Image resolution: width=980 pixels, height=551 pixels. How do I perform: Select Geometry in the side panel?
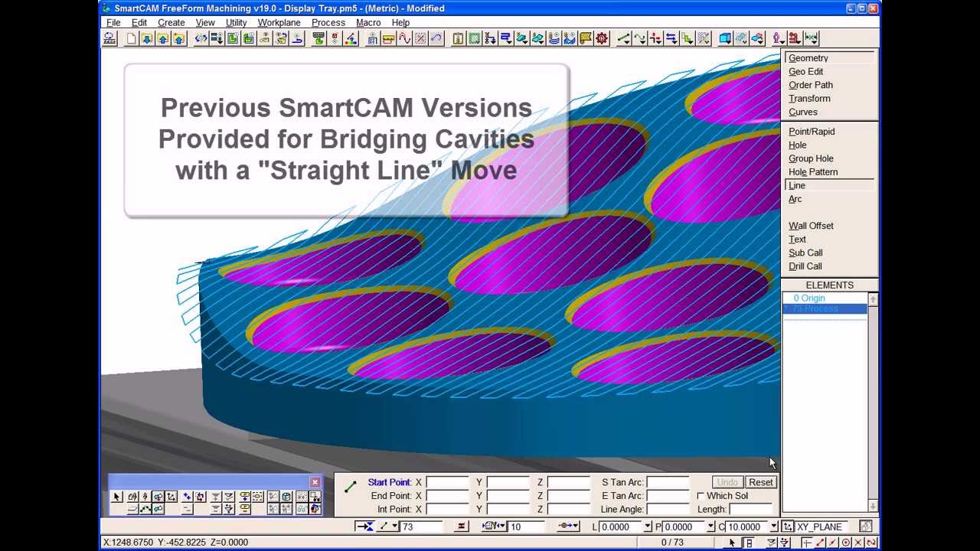[x=808, y=58]
